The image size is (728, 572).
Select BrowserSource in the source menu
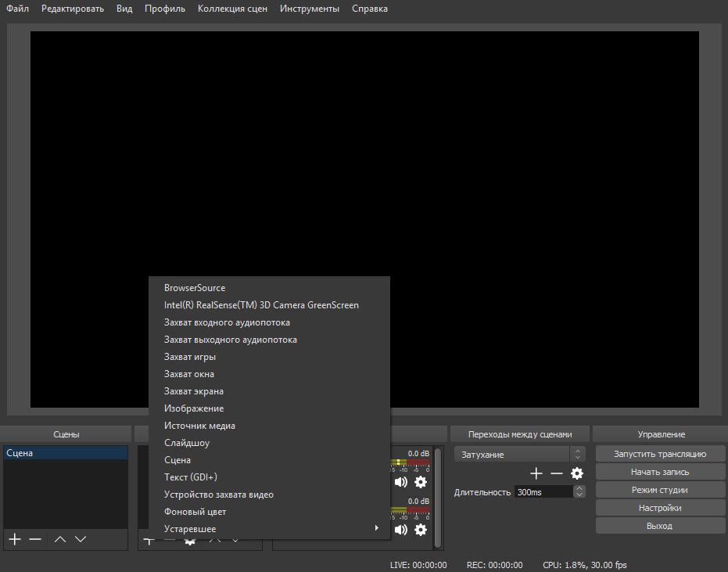(x=194, y=288)
